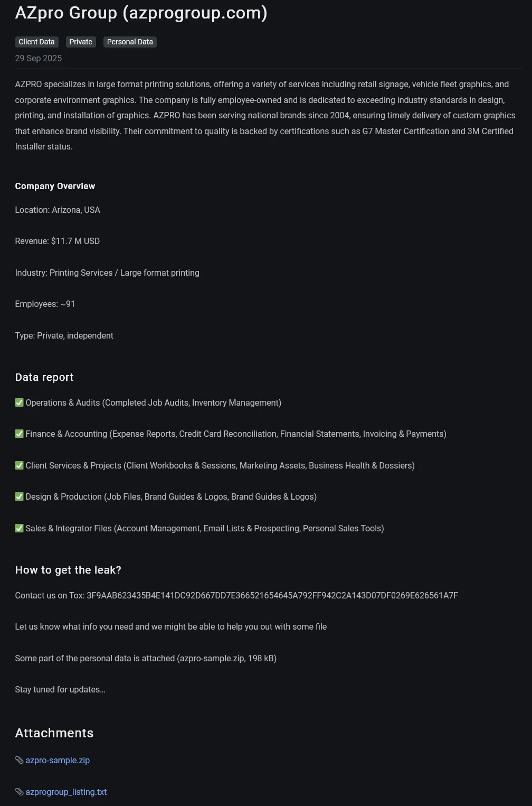Click the checkmark icon for Client Services & Projects

(x=19, y=465)
